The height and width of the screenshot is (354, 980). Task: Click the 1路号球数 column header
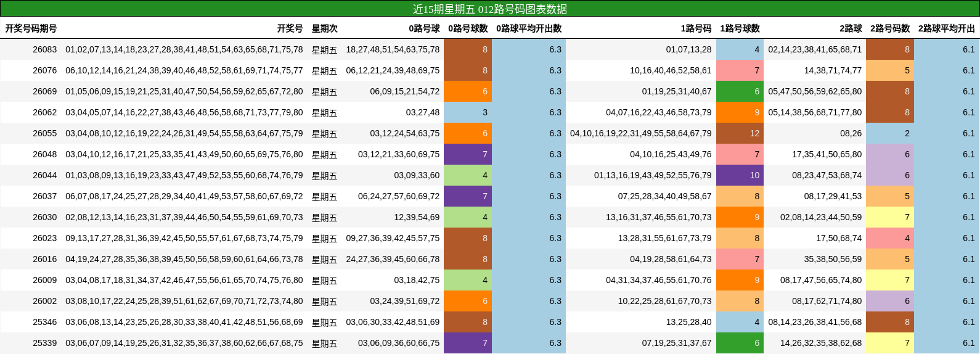tap(740, 28)
